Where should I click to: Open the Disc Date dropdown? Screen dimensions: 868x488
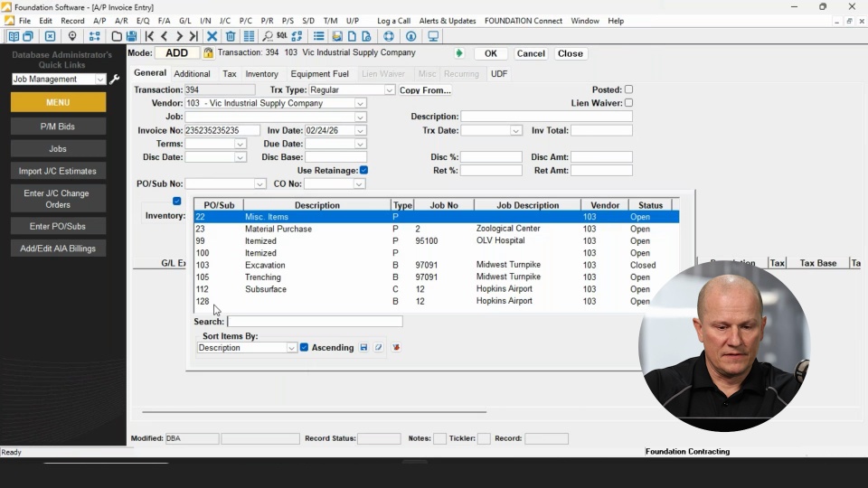240,157
